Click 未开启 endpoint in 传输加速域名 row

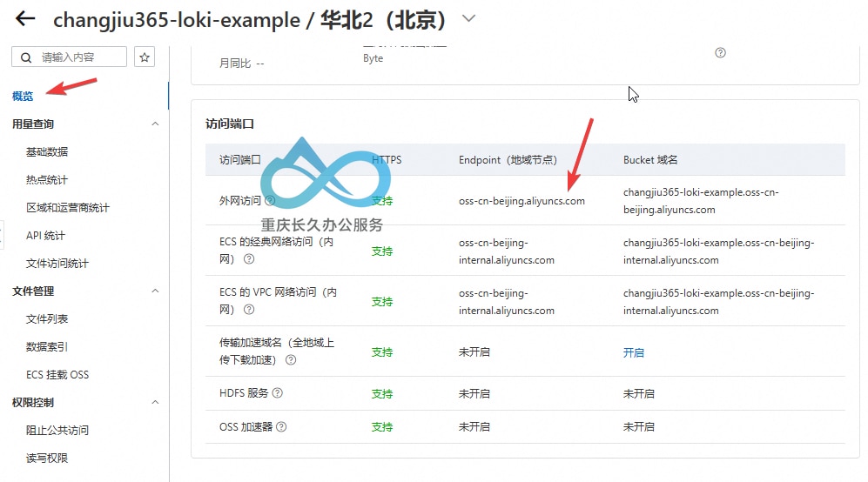(x=474, y=352)
